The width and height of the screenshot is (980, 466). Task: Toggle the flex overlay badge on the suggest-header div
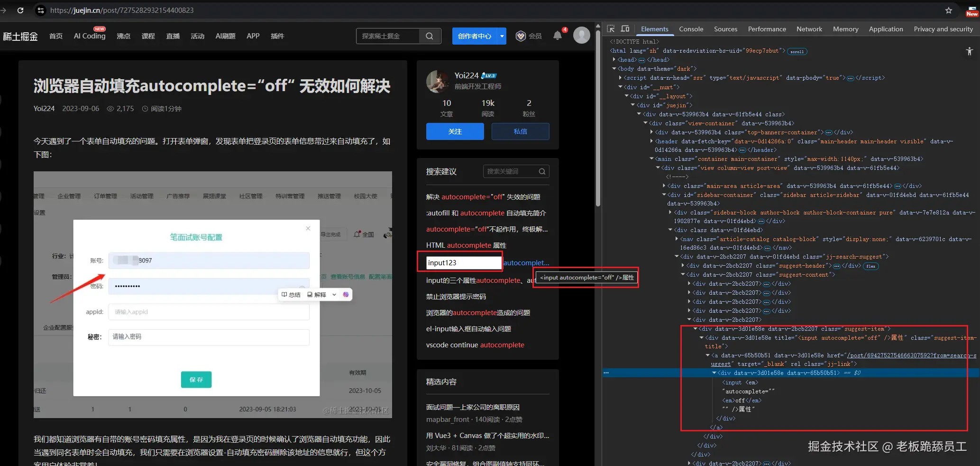[870, 266]
